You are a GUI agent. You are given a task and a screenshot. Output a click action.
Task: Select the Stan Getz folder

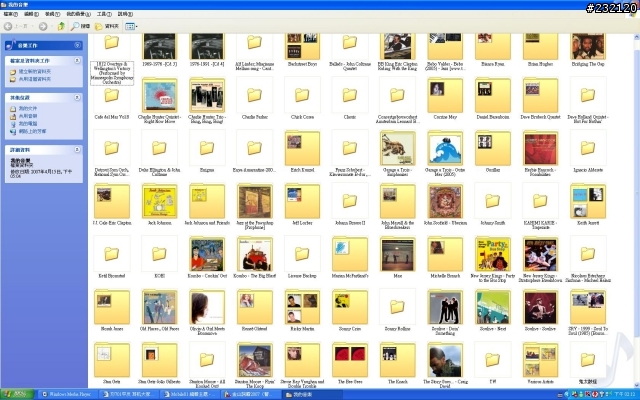click(112, 362)
